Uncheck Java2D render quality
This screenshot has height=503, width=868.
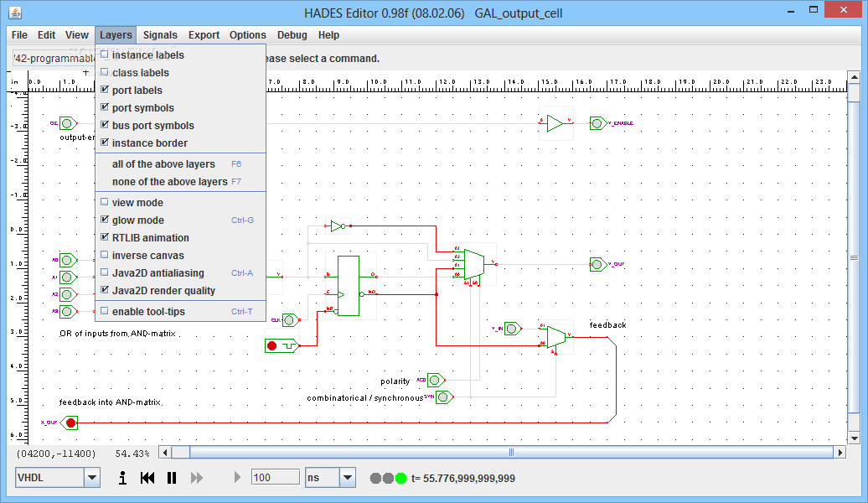click(180, 291)
